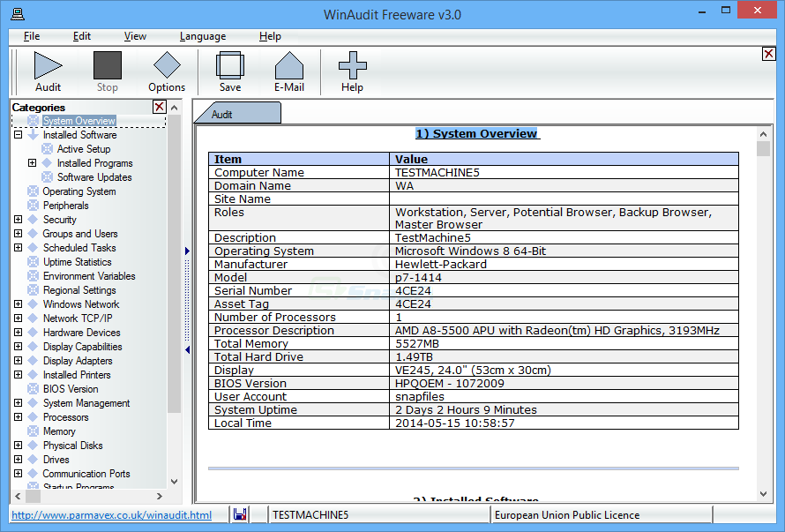Select Display Adapters in Categories tree
785x532 pixels.
pos(78,361)
